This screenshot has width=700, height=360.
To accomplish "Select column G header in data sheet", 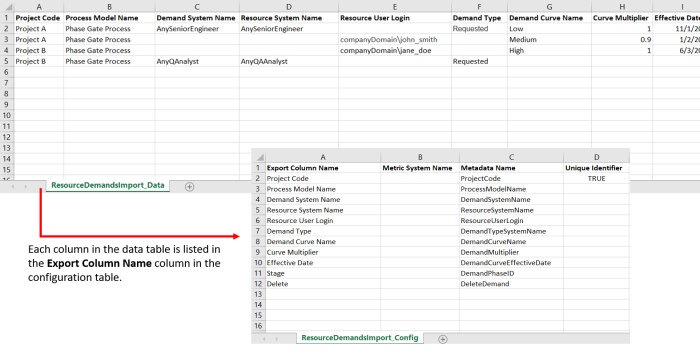I will (550, 7).
